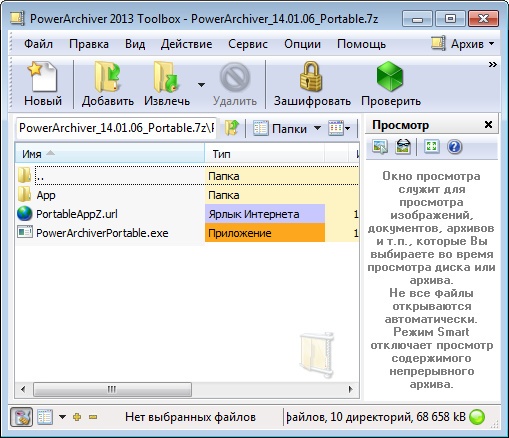This screenshot has width=509, height=438.
Task: Click the PowerArchiverPortable.exe application icon
Action: click(x=25, y=232)
